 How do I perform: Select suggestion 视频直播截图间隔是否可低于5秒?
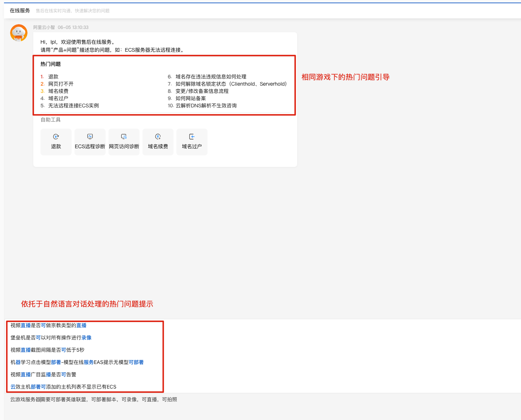point(47,350)
